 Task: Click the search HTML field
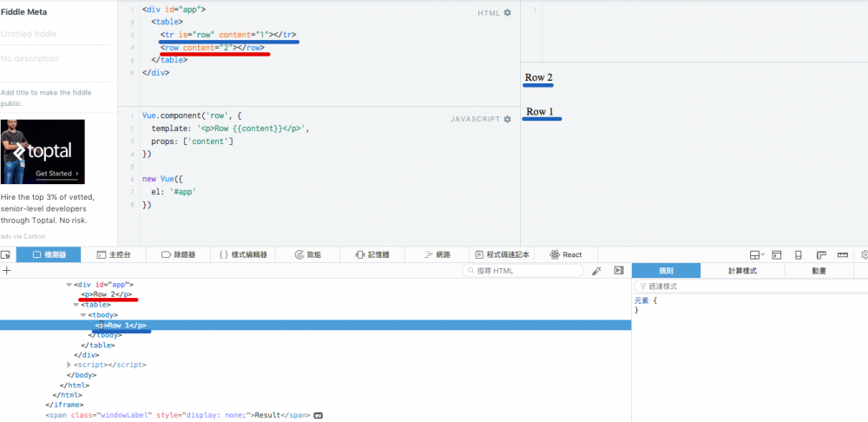point(523,270)
